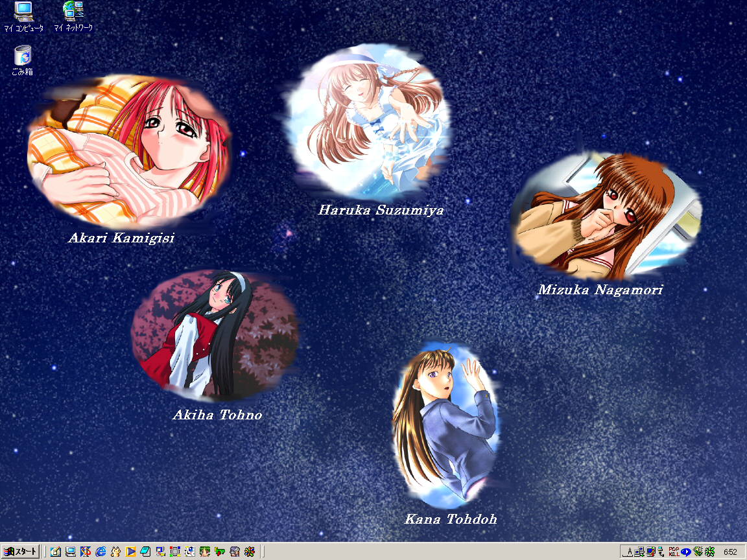This screenshot has height=560, width=747.
Task: Click the Haruka Suzumiya wallpaper caption
Action: 381,210
